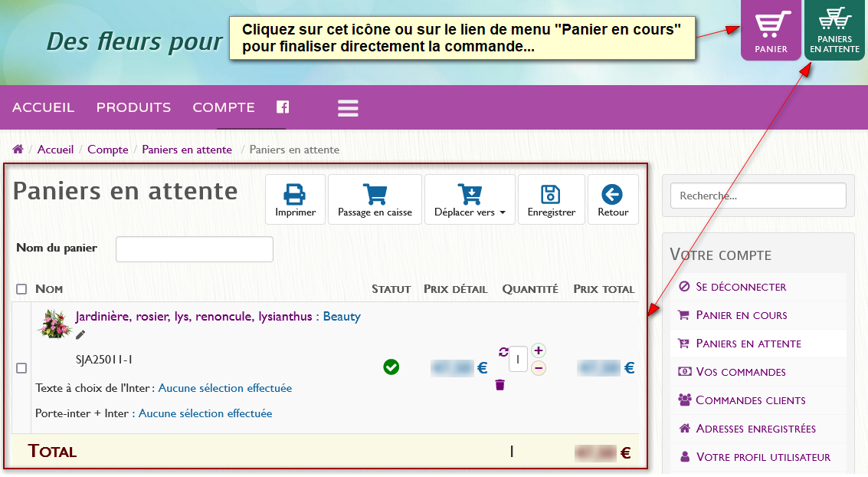The height and width of the screenshot is (477, 868).
Task: Click the refresh quantity icon
Action: point(503,351)
